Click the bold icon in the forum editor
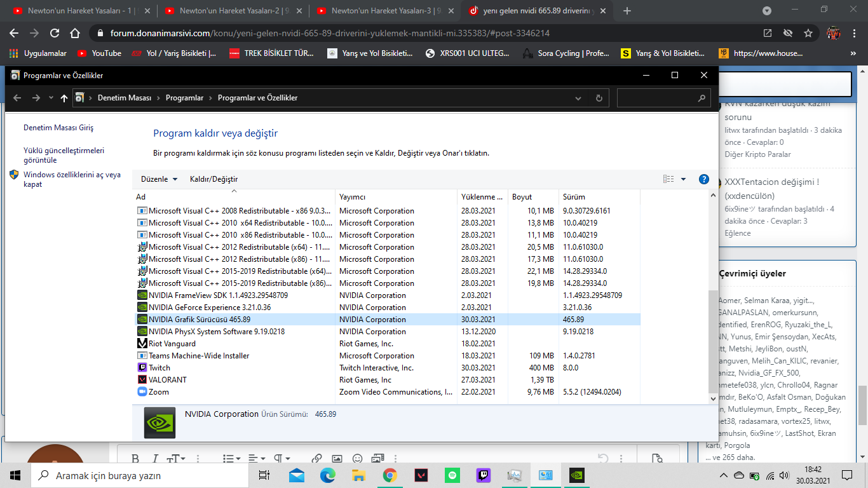 point(135,459)
